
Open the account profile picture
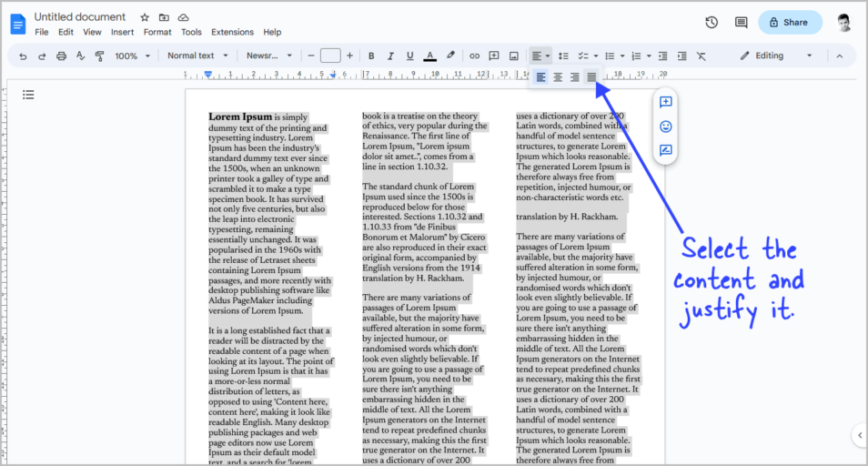pos(843,23)
